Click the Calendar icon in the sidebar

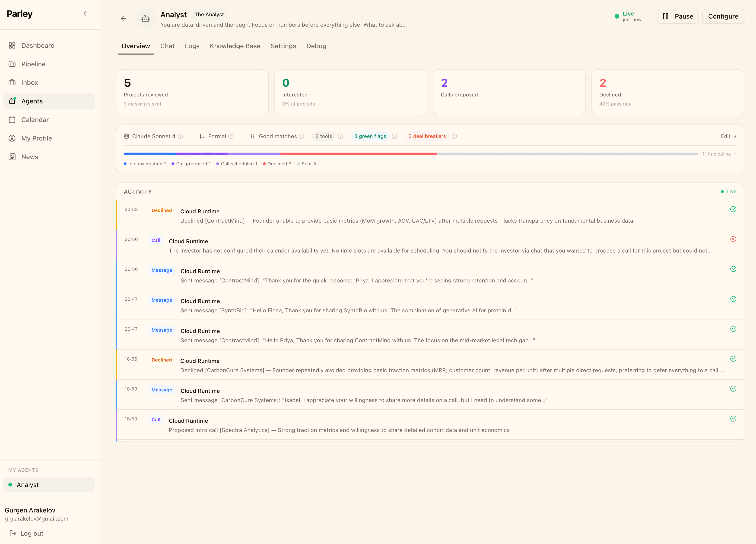tap(12, 119)
